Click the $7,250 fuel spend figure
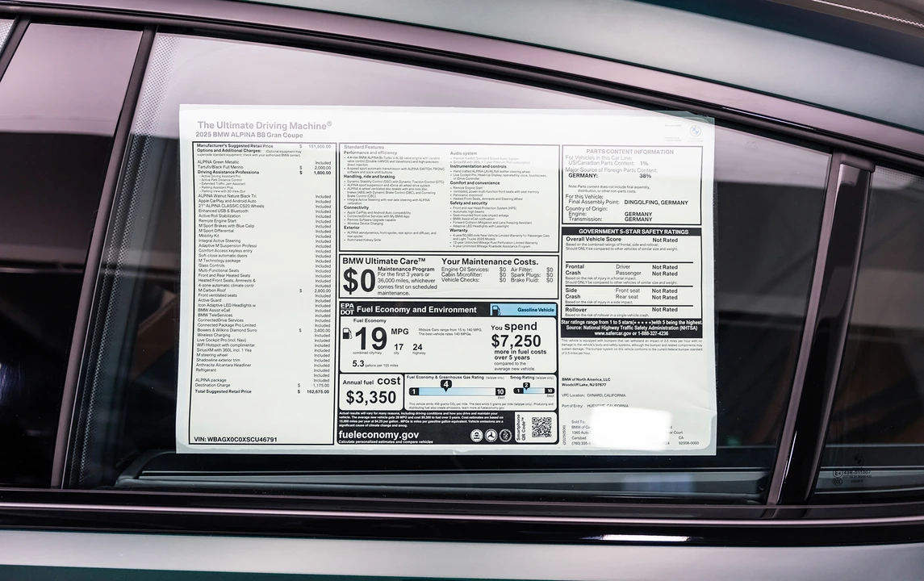 click(516, 341)
